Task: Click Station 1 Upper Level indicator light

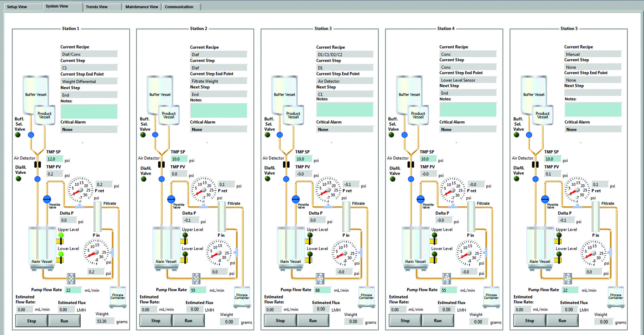Action: click(61, 235)
